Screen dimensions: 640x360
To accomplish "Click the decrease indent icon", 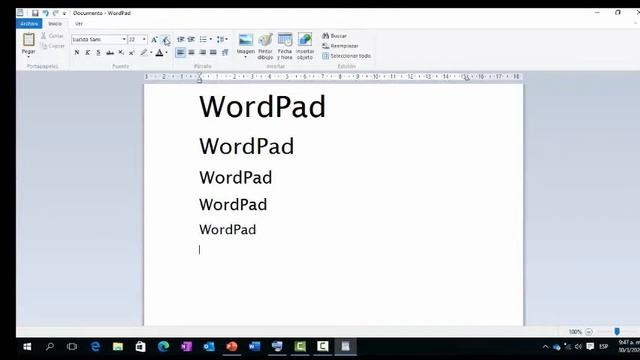I will tap(180, 39).
